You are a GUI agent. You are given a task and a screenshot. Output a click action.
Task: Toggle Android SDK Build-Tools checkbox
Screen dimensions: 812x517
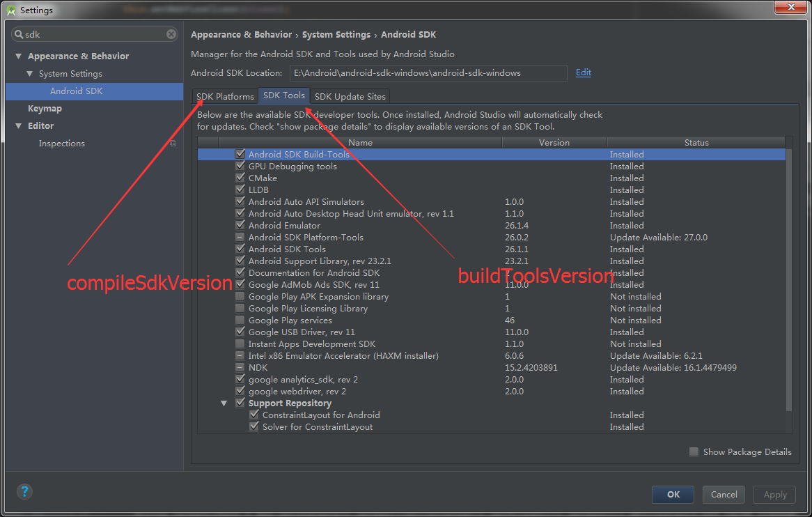tap(240, 154)
